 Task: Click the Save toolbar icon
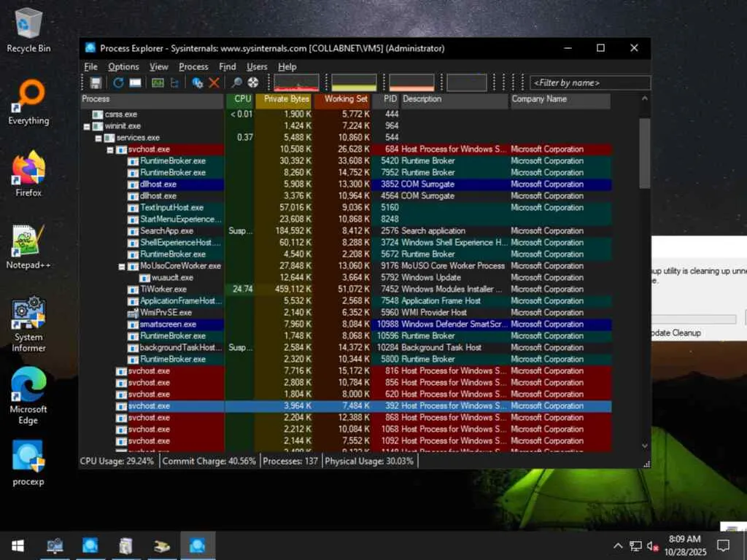96,83
